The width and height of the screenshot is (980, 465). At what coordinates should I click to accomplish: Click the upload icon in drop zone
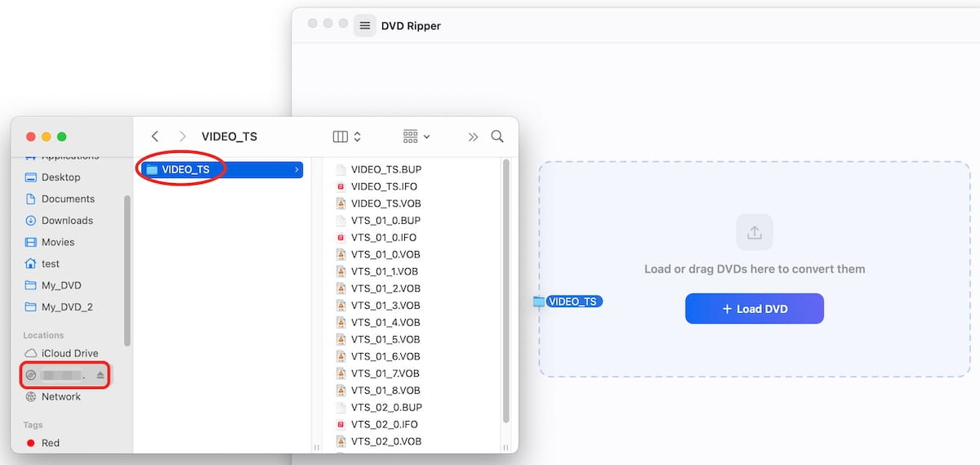(x=754, y=233)
